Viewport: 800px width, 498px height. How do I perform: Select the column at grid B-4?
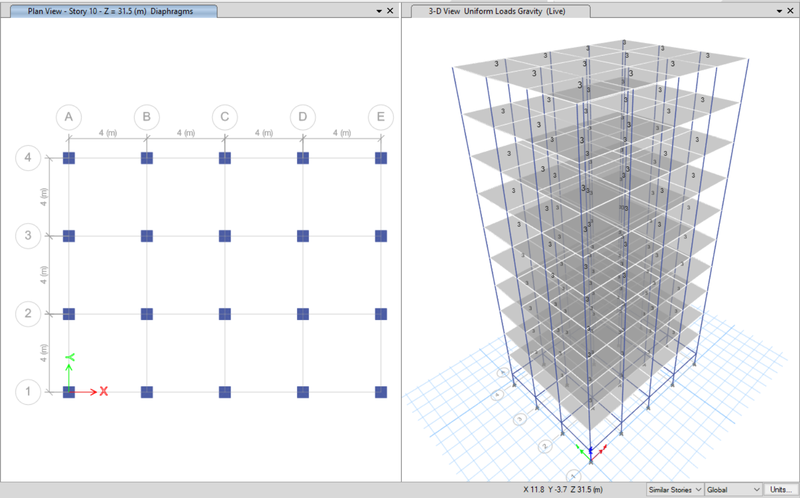pyautogui.click(x=147, y=158)
